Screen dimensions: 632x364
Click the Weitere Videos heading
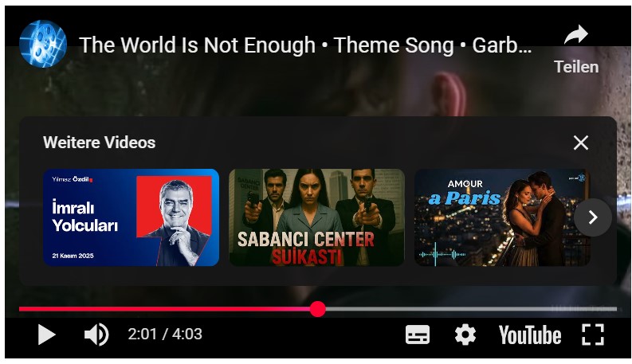coord(99,143)
